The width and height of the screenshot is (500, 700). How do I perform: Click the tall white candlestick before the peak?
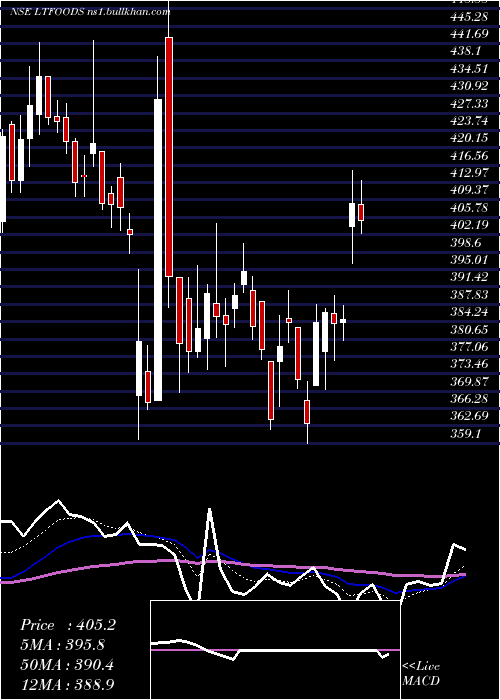(158, 250)
